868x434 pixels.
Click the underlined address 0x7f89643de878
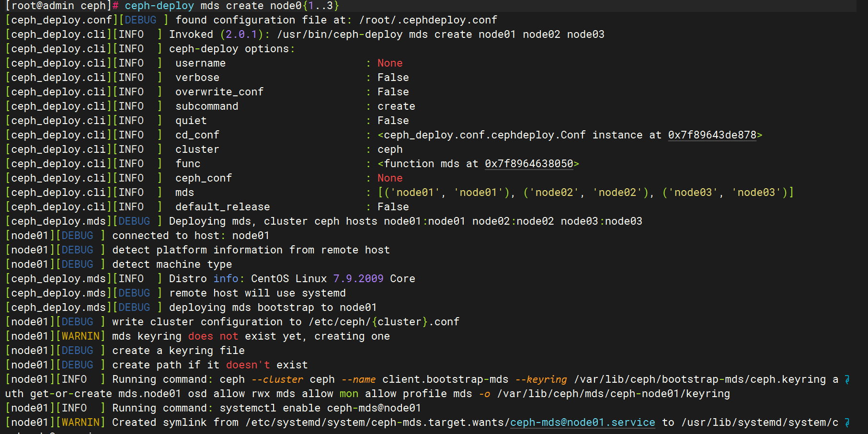tap(712, 135)
